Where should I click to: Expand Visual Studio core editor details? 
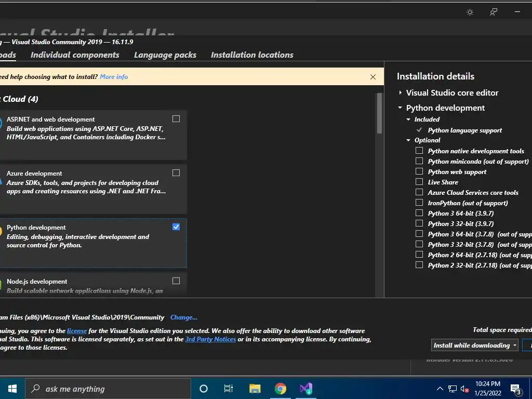coord(401,92)
